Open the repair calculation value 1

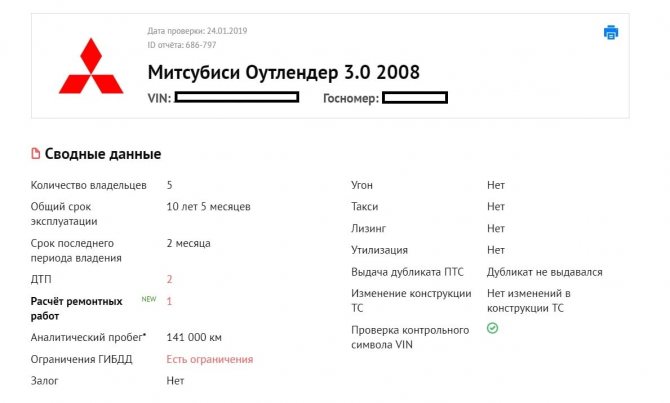(169, 301)
